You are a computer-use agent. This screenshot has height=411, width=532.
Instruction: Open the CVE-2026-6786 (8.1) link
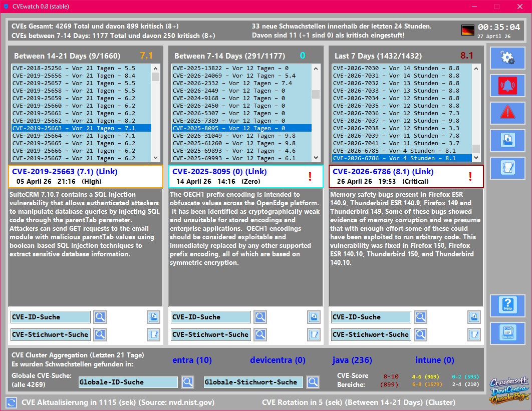tap(383, 172)
